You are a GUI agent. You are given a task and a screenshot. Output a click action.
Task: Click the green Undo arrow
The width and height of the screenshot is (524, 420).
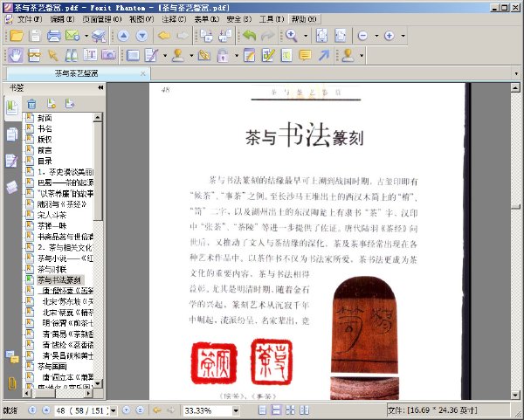249,36
